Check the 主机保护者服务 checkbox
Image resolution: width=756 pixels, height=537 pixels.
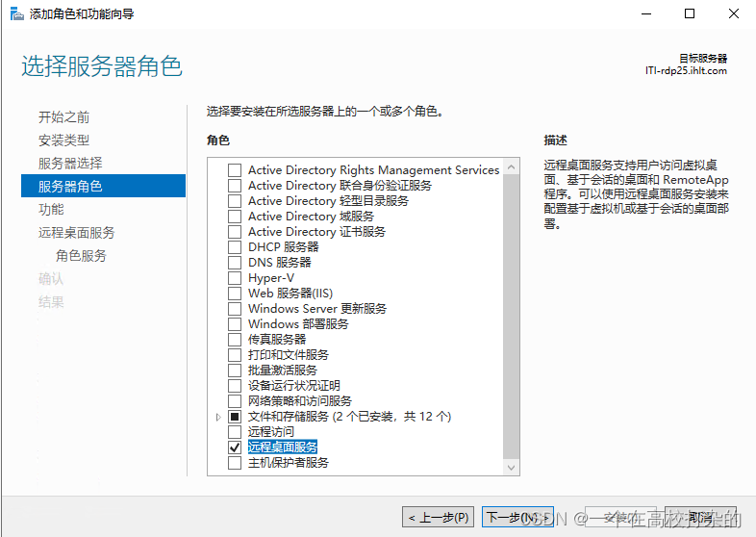tap(235, 463)
